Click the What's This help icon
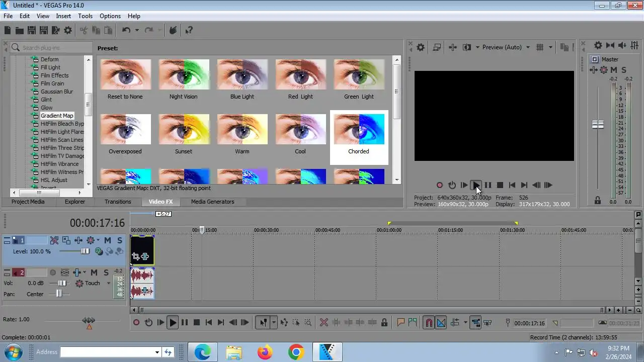Screen dimensions: 644x362 point(189,31)
